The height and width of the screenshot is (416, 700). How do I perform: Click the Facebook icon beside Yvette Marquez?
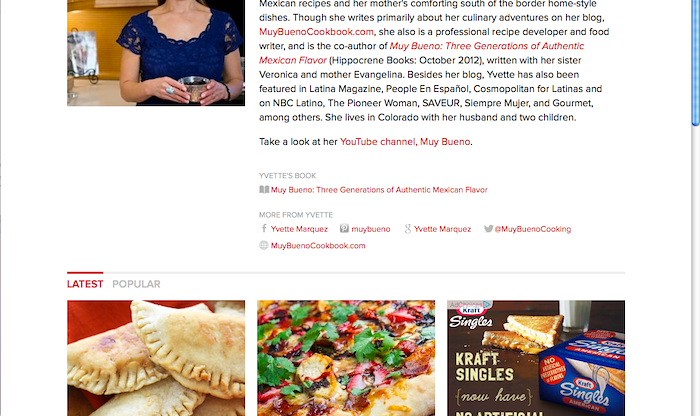(x=264, y=229)
